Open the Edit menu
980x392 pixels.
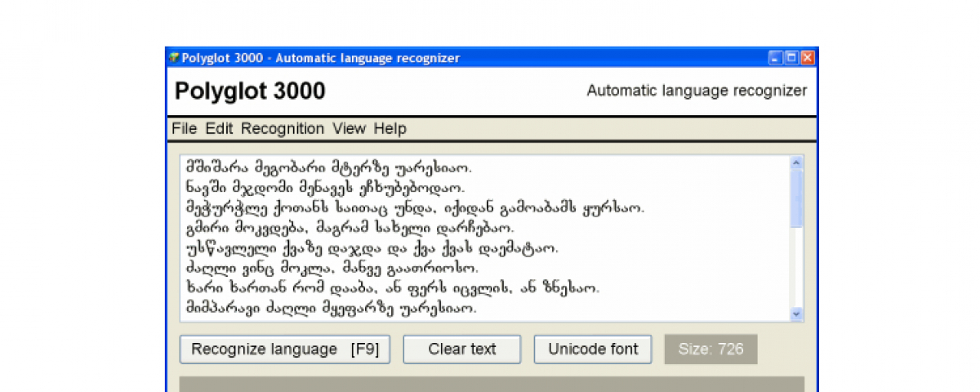coord(219,129)
